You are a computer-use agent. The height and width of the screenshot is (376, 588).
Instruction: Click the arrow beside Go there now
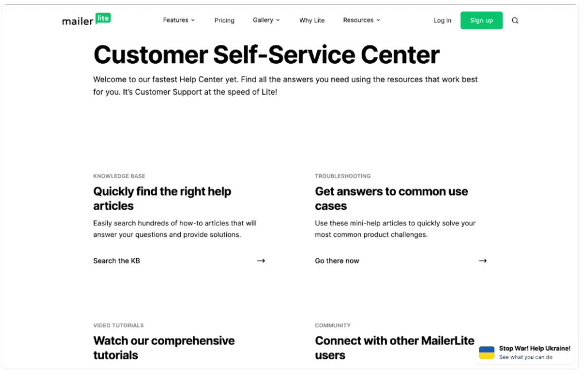click(x=483, y=260)
